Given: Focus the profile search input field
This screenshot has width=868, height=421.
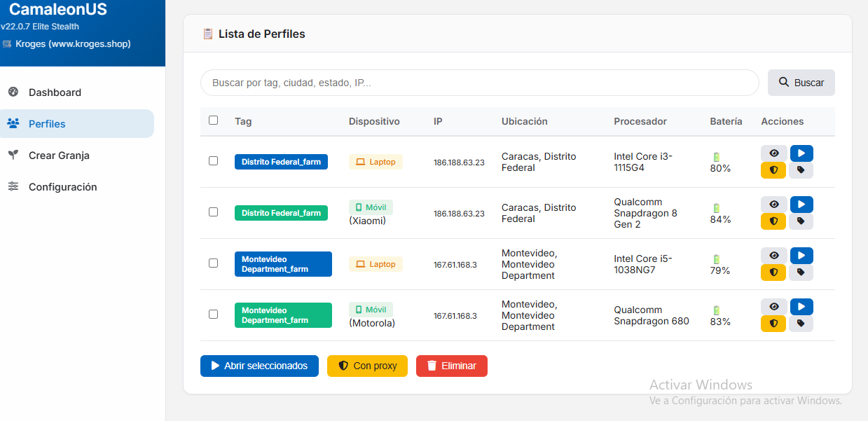Looking at the screenshot, I should (479, 83).
